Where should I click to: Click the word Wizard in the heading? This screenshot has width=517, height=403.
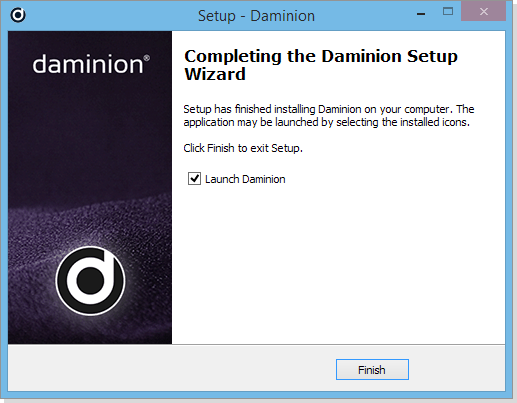[x=215, y=74]
